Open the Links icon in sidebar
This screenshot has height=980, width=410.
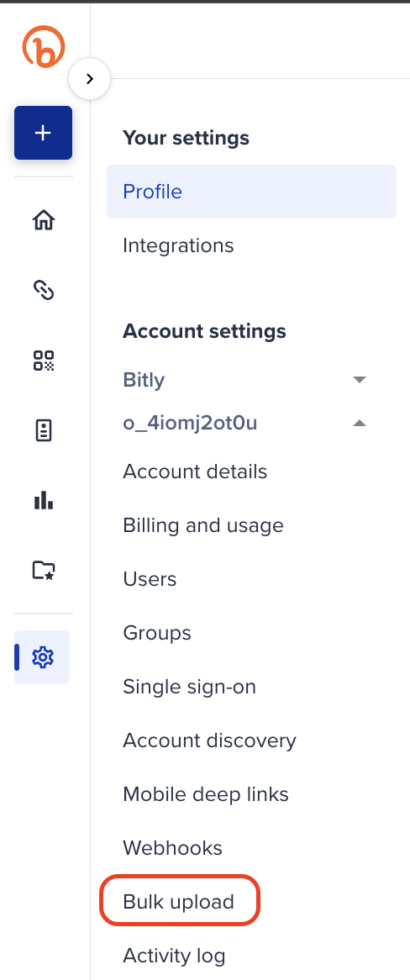point(44,290)
